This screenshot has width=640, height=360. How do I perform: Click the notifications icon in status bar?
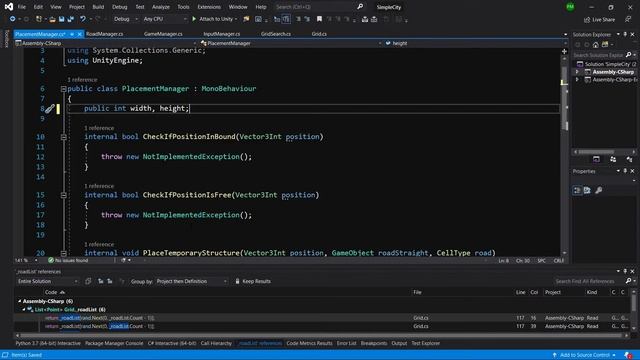coord(628,355)
